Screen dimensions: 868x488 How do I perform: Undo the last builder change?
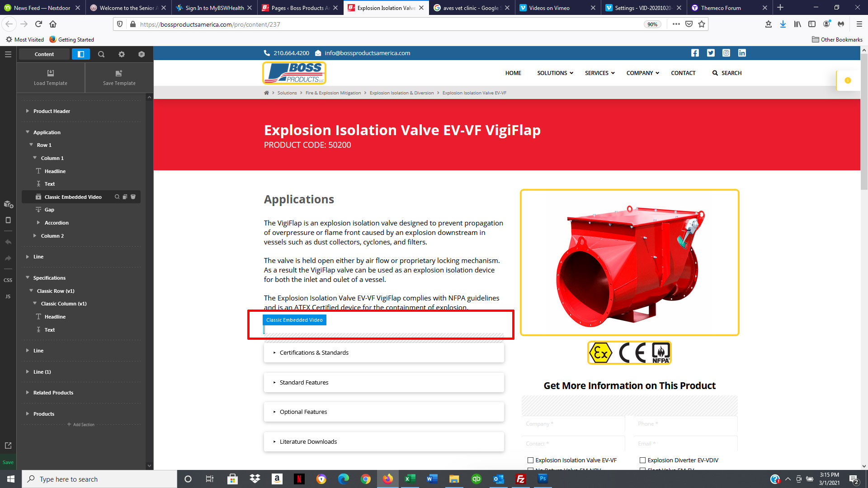tap(8, 242)
